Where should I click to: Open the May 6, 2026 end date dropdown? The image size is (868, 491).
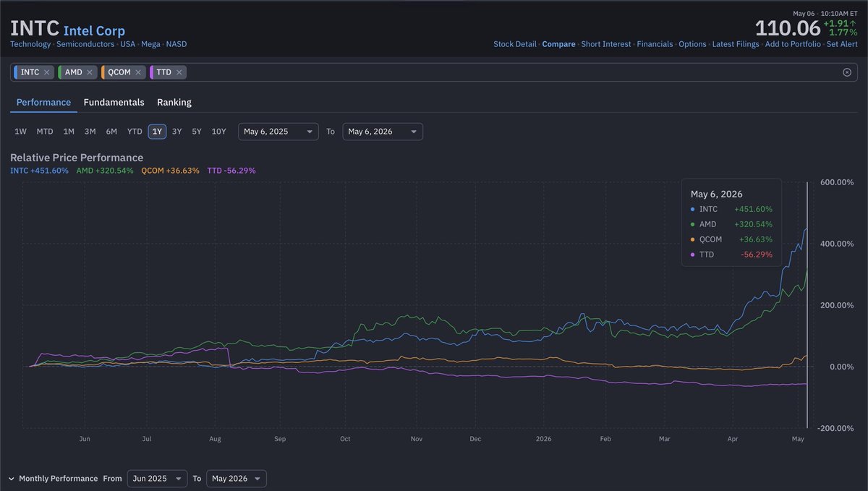coord(383,132)
